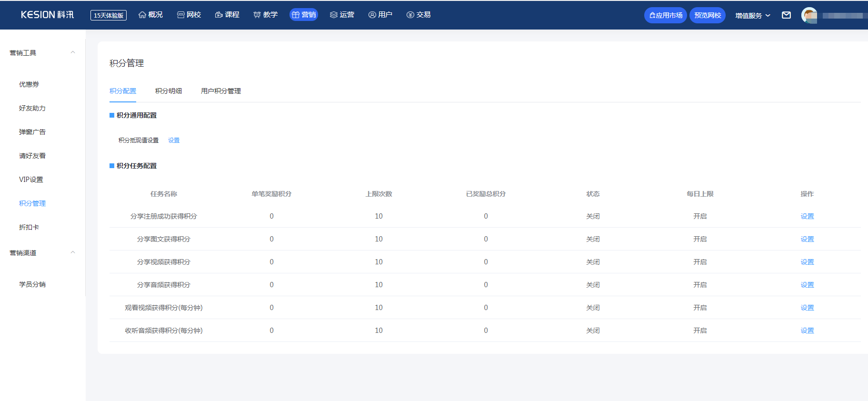Open the 运营 layers icon menu
This screenshot has width=868, height=401.
(342, 15)
